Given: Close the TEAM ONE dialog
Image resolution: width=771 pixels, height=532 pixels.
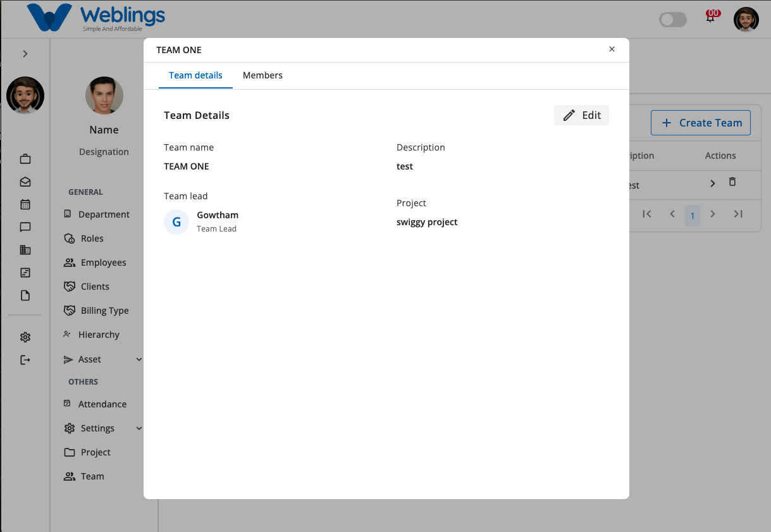Looking at the screenshot, I should coord(612,49).
